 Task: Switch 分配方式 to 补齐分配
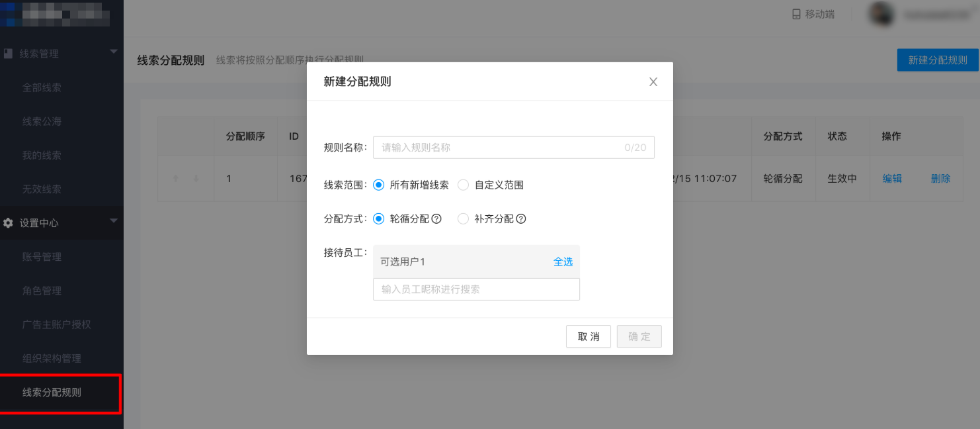(x=463, y=218)
